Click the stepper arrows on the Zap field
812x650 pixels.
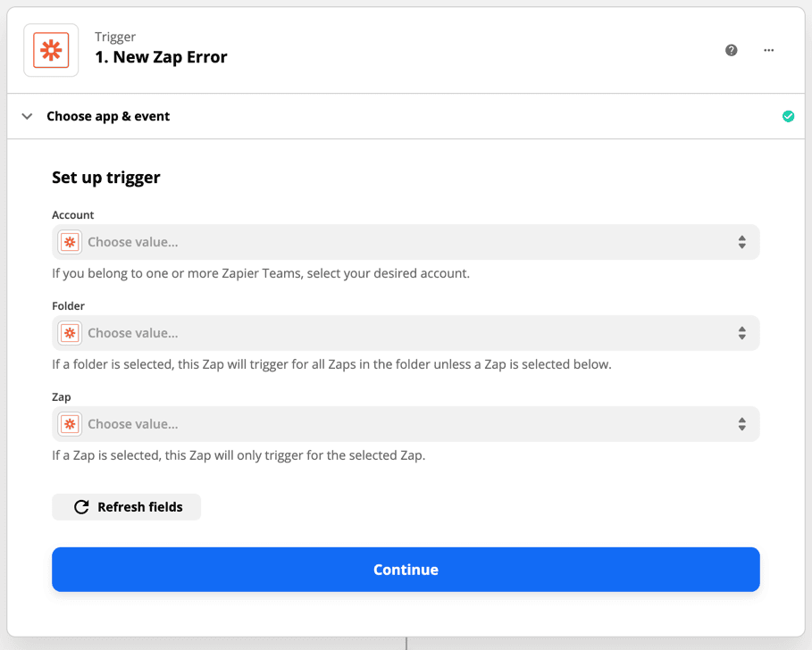click(x=741, y=423)
